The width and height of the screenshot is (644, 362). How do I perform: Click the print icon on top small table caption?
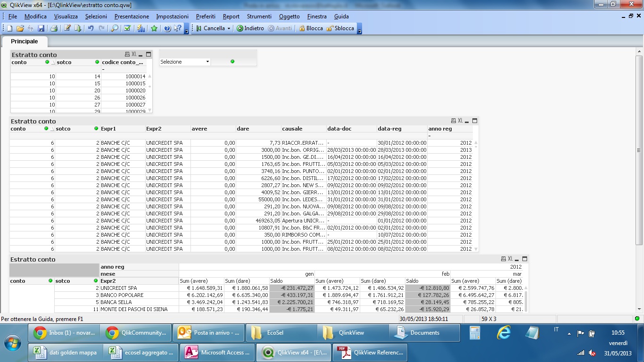(x=127, y=54)
